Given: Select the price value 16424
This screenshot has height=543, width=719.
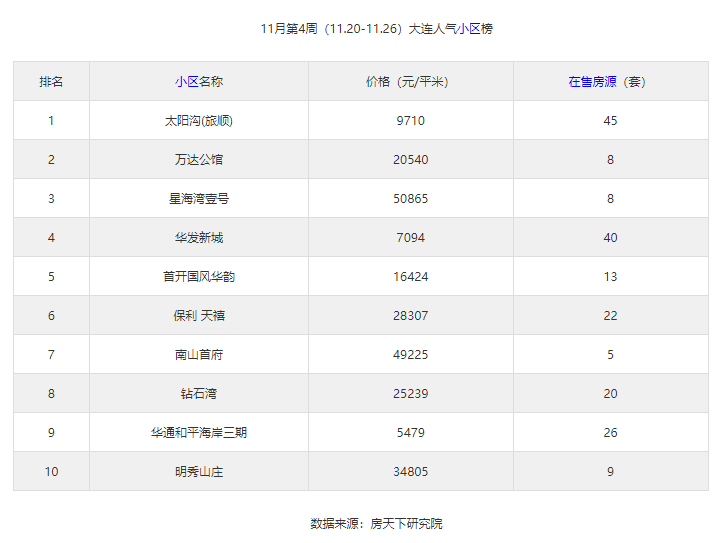Looking at the screenshot, I should pos(410,277).
